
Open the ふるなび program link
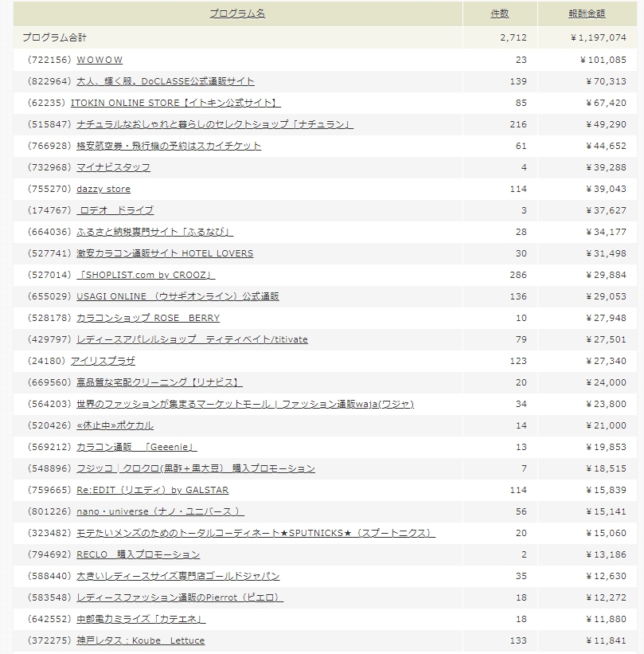(155, 232)
